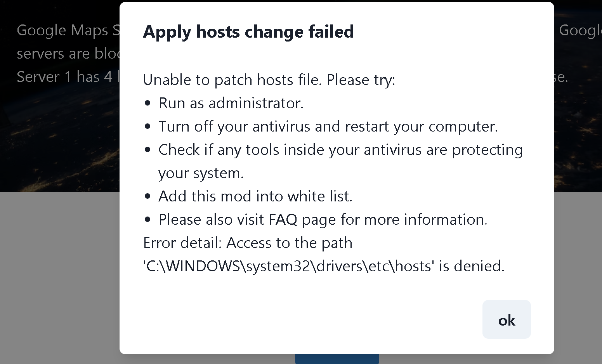Click the ok button to dismiss dialog
Viewport: 602px width, 364px height.
[506, 319]
